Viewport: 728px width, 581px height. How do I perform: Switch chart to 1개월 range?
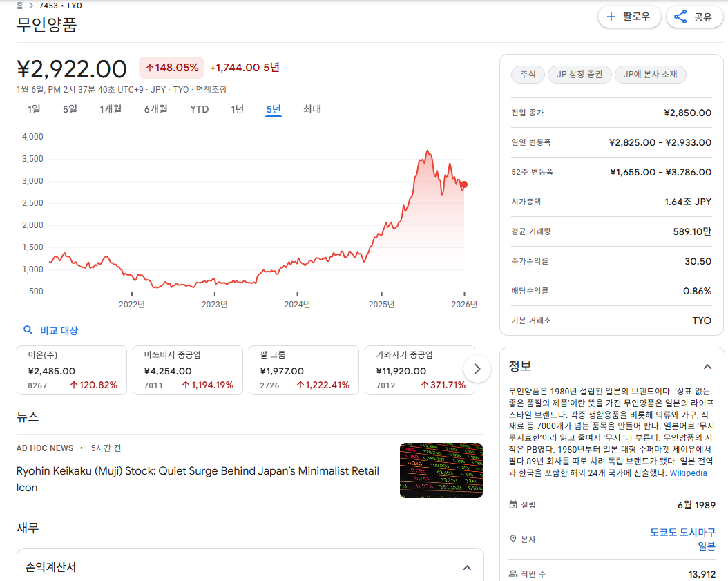[111, 109]
